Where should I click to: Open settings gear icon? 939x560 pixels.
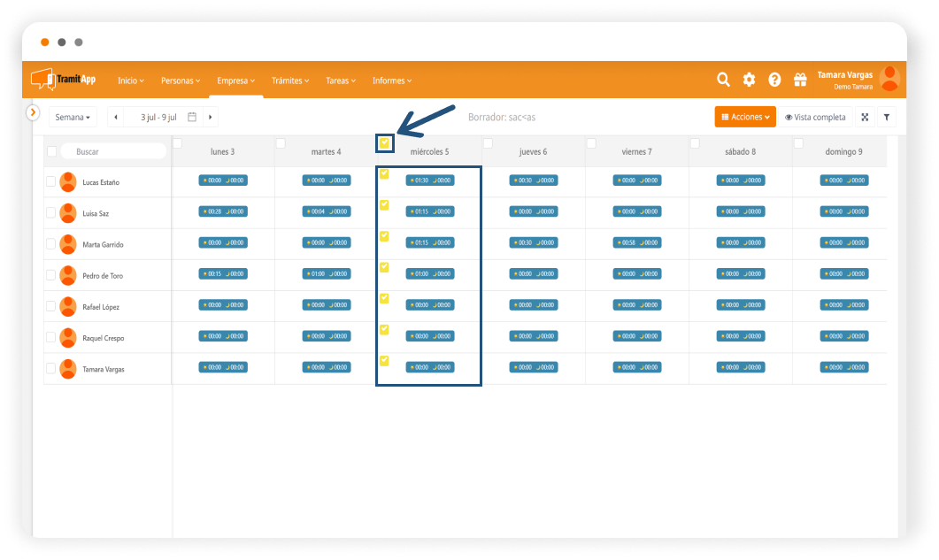click(x=749, y=80)
